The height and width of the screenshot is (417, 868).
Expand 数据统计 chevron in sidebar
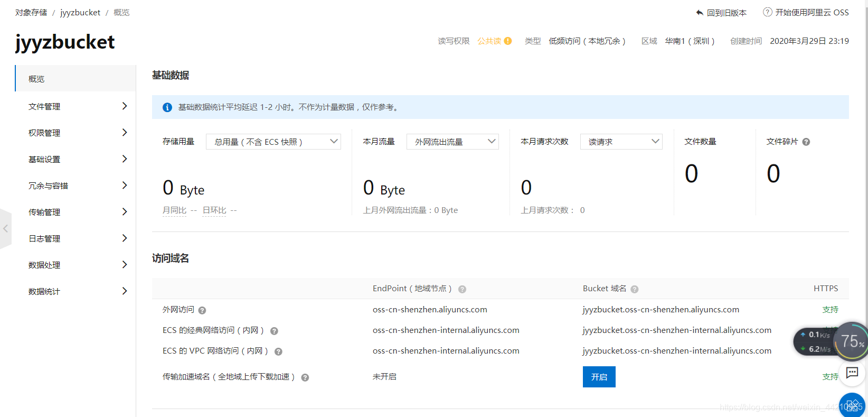(x=125, y=291)
